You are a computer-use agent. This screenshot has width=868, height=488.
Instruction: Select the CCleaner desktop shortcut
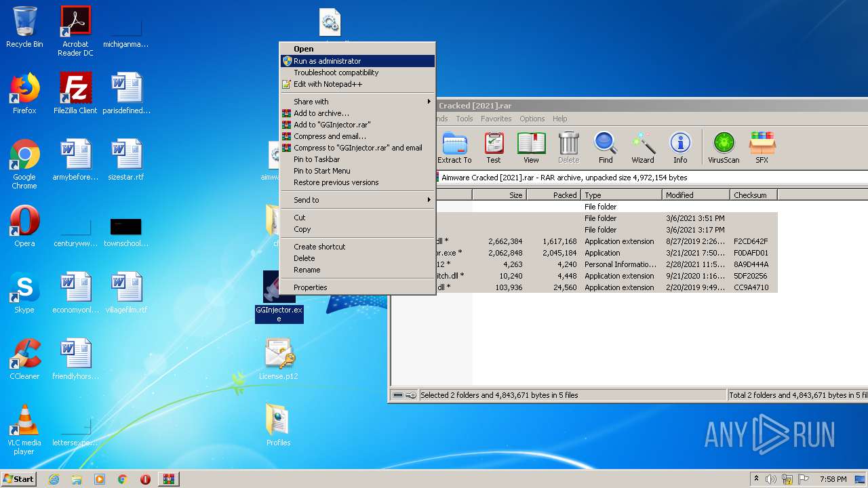click(x=24, y=359)
